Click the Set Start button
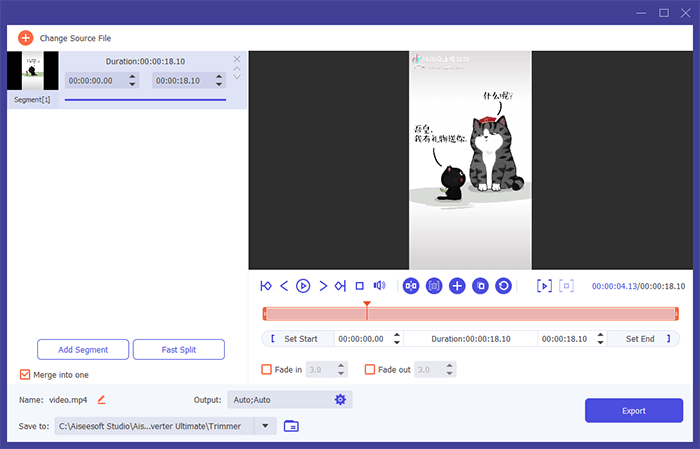 point(297,339)
